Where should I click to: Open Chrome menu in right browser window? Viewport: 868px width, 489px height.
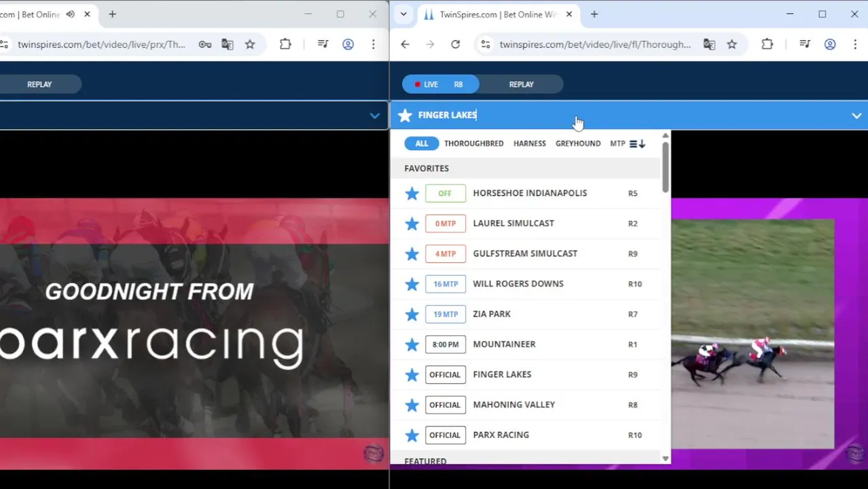[855, 44]
